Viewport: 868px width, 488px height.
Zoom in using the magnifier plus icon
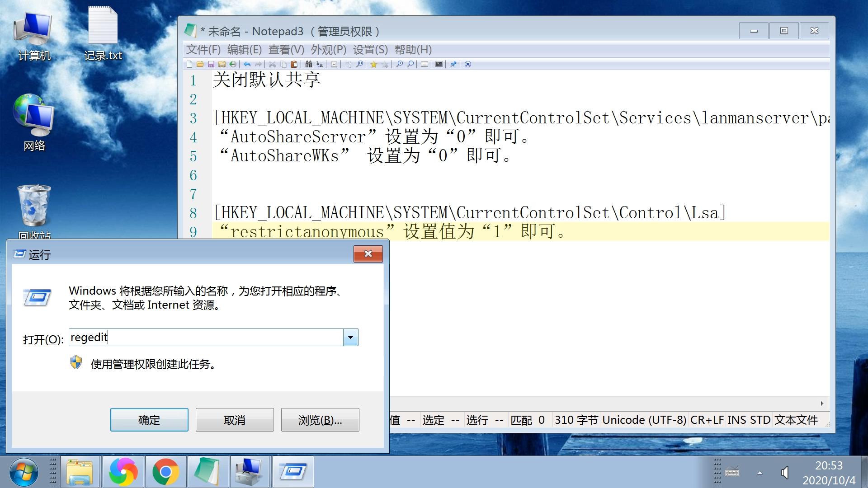(x=400, y=64)
